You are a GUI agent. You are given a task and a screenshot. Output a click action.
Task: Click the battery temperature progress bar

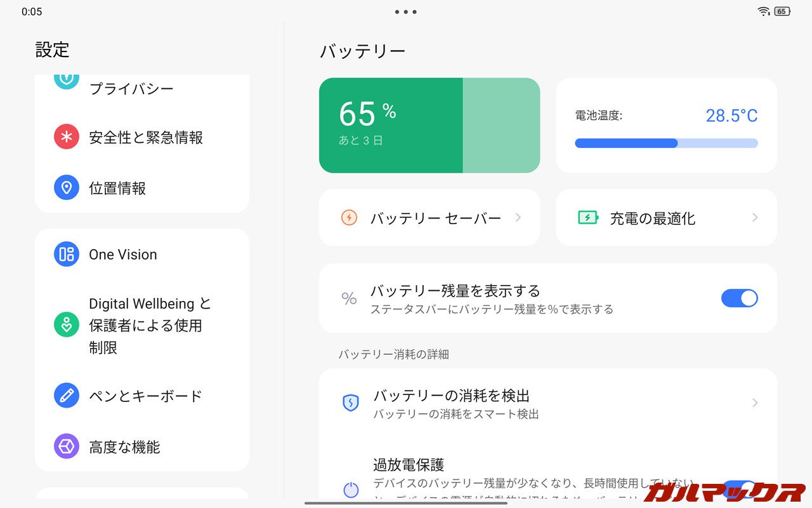[666, 144]
